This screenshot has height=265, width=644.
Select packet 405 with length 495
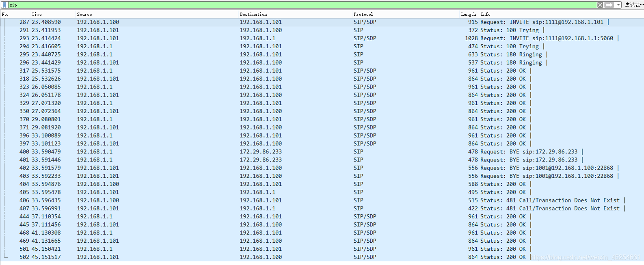point(322,192)
